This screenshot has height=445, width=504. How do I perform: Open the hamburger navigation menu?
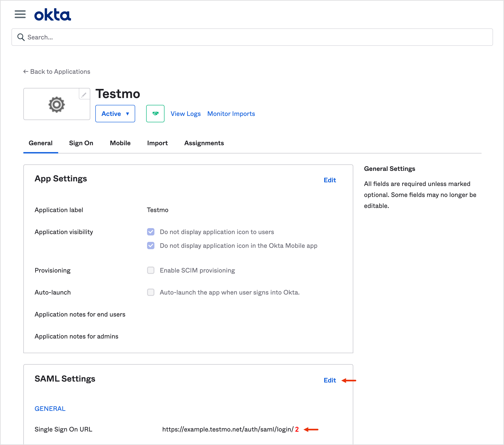click(x=20, y=14)
